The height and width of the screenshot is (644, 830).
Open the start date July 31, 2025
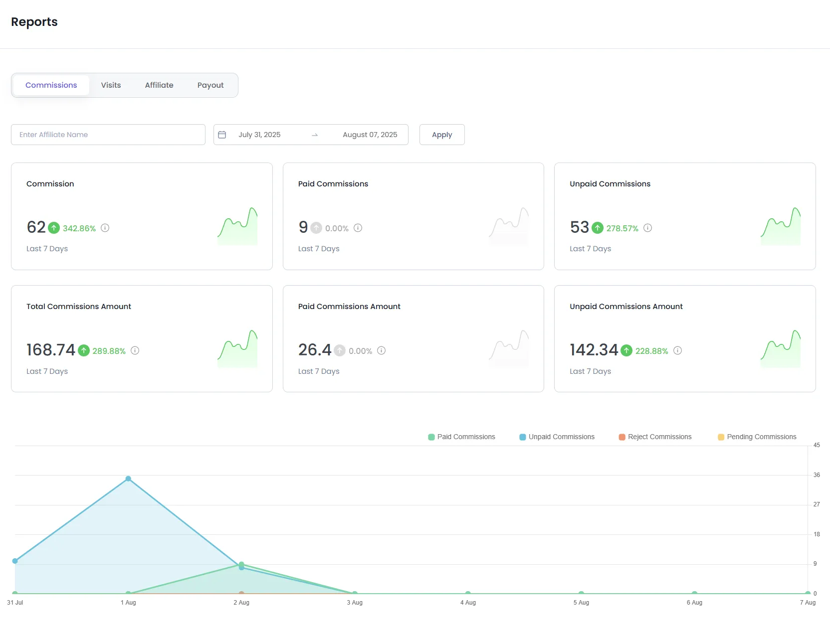[x=259, y=135]
